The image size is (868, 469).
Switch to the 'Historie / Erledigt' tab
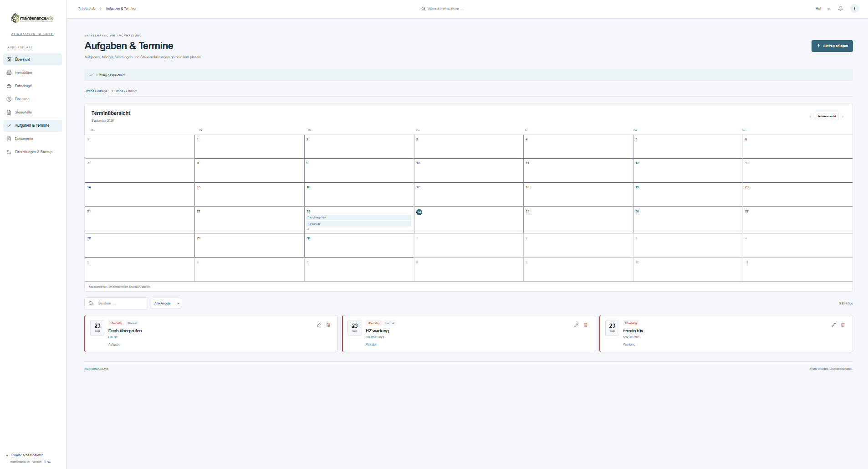click(x=125, y=91)
